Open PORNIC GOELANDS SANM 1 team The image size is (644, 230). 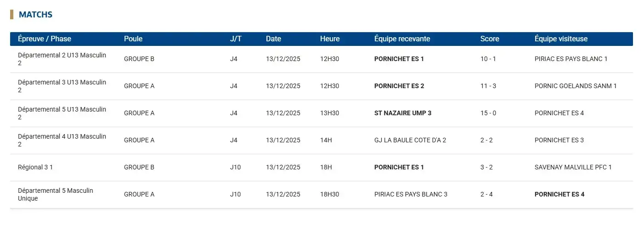pos(576,86)
